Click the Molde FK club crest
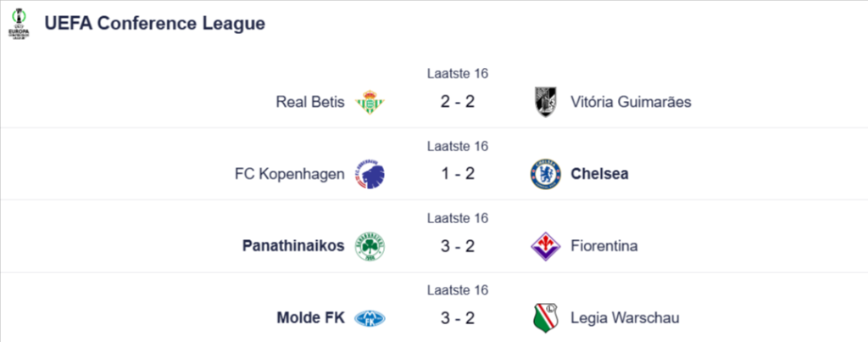 pos(370,318)
